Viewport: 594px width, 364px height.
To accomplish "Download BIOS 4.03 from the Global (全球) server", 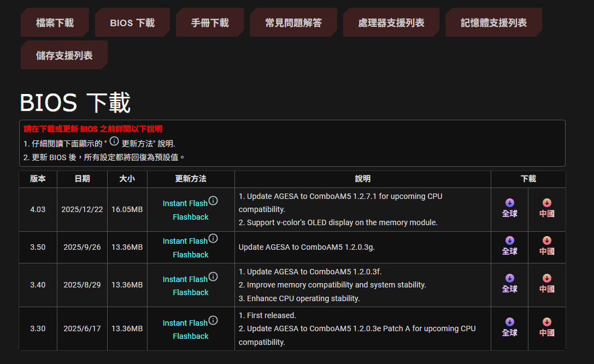I will point(509,208).
